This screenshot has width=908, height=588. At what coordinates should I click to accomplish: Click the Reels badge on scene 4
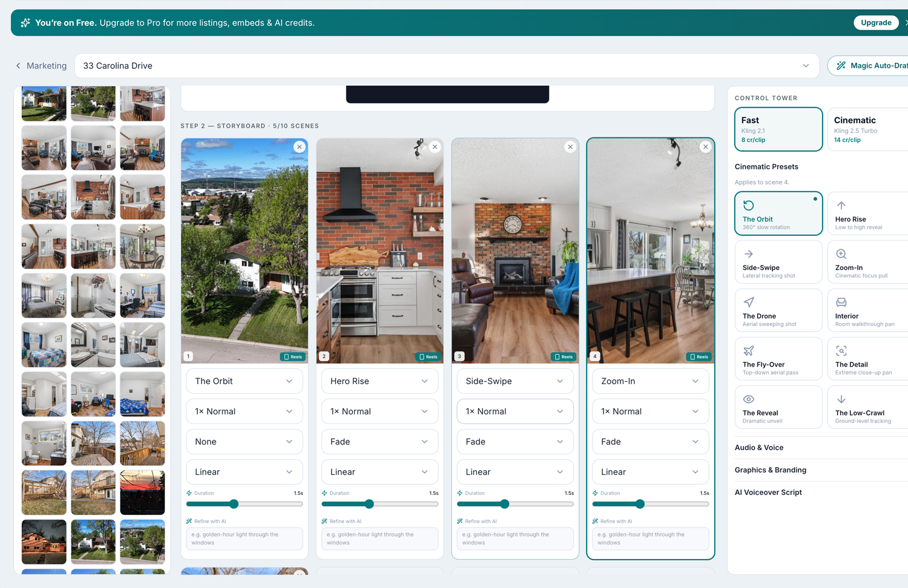click(x=699, y=357)
